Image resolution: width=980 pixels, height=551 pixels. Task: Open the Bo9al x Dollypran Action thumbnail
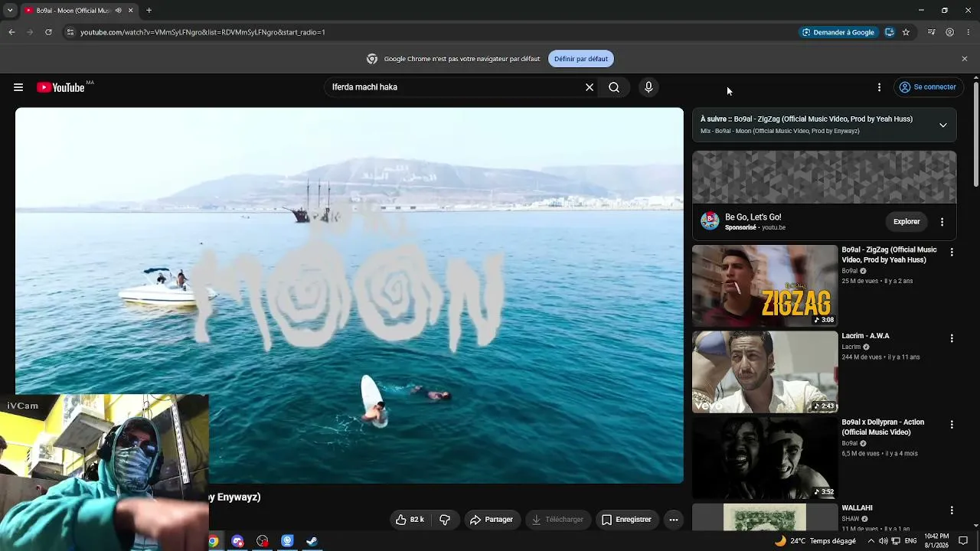765,458
